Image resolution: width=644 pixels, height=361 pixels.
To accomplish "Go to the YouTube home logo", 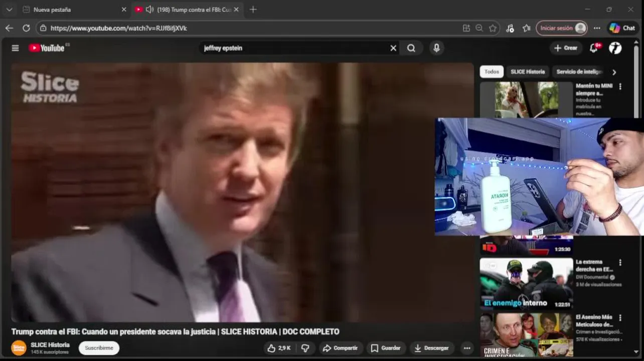I will click(x=47, y=48).
